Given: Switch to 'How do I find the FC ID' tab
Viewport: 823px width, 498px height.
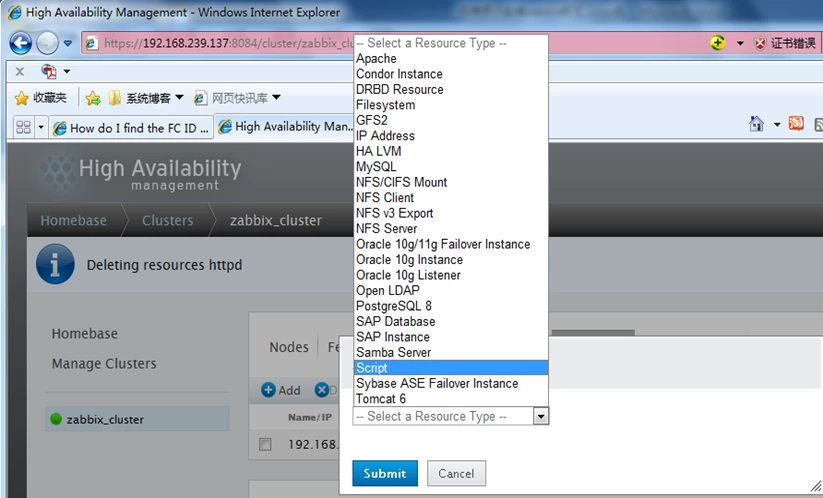Looking at the screenshot, I should click(x=131, y=128).
